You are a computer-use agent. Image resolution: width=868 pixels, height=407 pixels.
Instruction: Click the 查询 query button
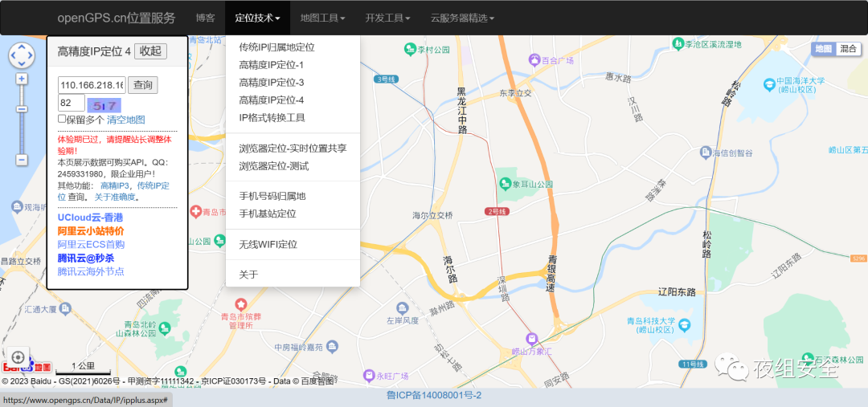pyautogui.click(x=143, y=85)
